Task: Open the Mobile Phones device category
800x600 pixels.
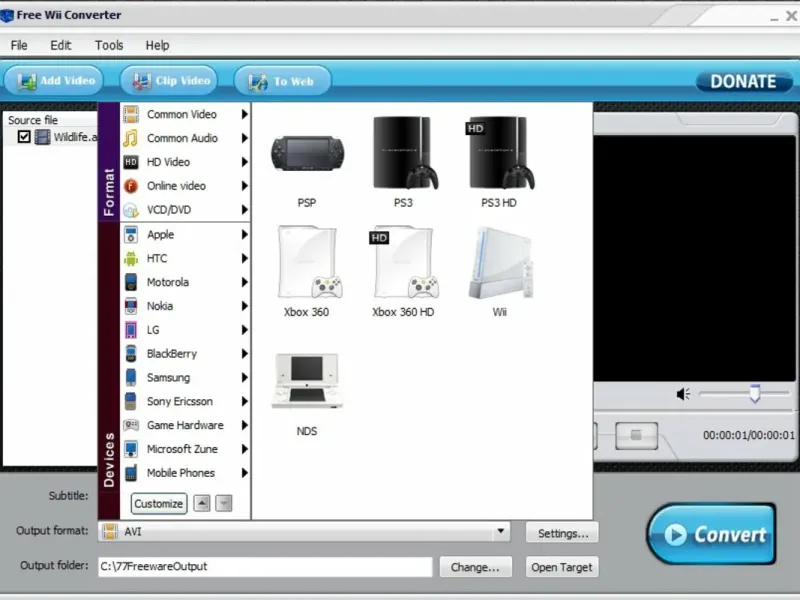Action: pos(186,473)
